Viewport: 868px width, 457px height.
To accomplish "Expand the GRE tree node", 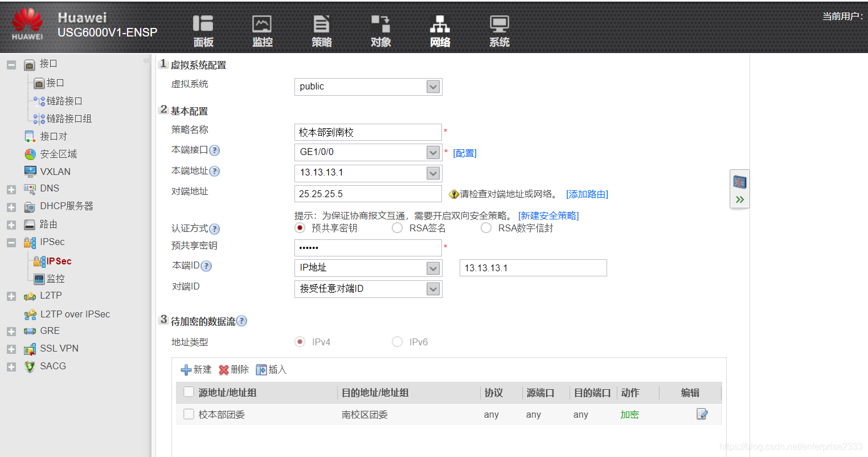I will pos(11,332).
